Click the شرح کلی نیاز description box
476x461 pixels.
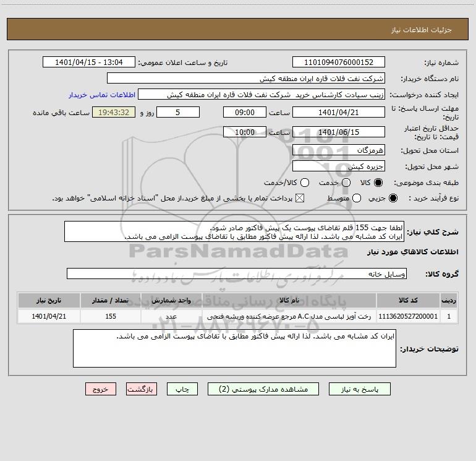234,231
